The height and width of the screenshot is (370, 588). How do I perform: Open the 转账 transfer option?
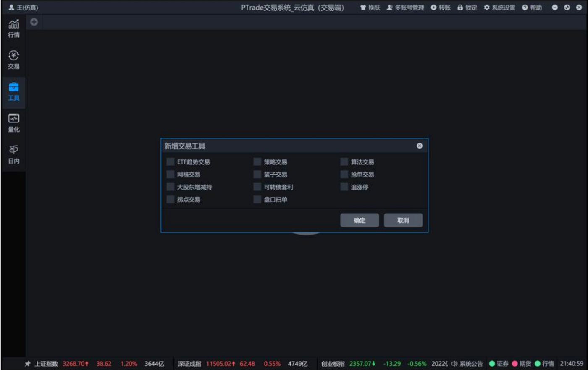pos(441,8)
